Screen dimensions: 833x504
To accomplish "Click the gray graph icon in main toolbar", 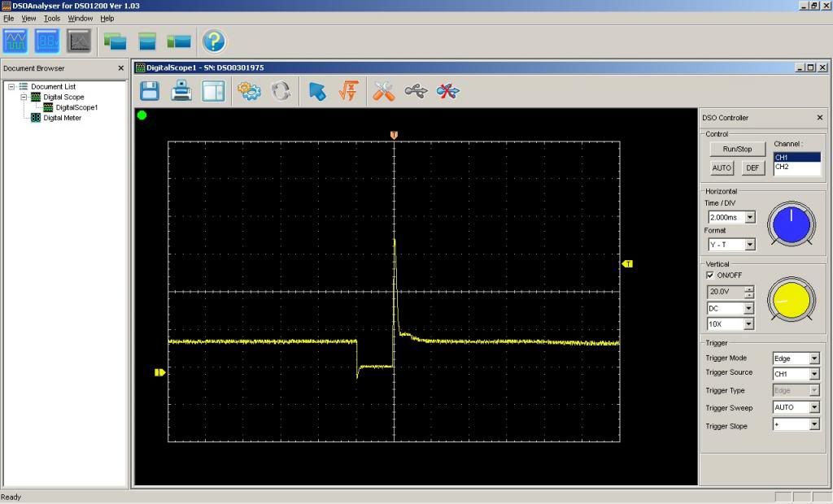I will pyautogui.click(x=79, y=41).
